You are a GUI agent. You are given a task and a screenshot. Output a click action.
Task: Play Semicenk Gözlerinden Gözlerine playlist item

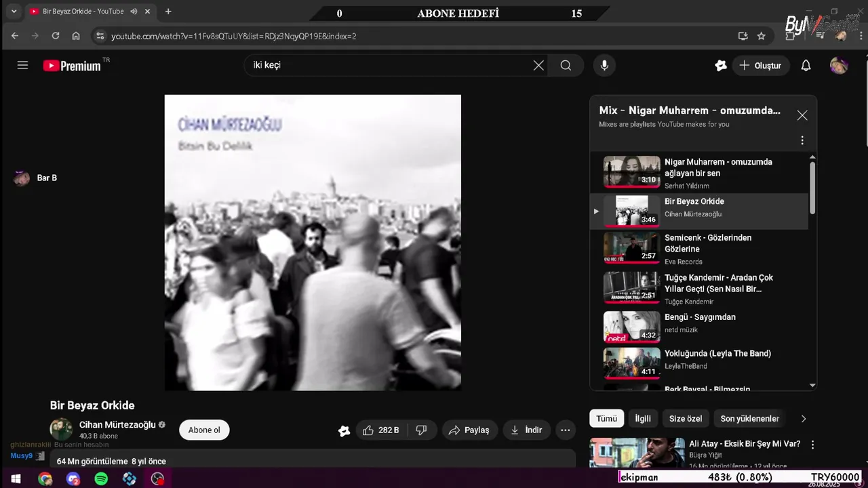click(699, 248)
